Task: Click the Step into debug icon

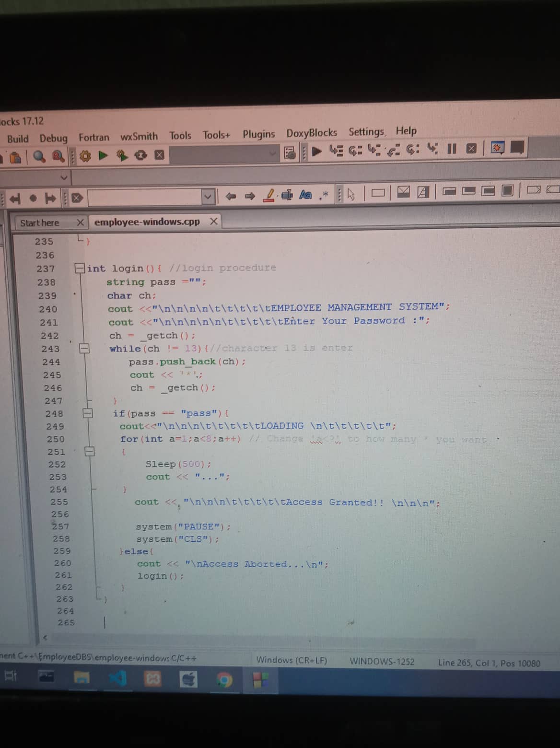Action: click(x=374, y=150)
